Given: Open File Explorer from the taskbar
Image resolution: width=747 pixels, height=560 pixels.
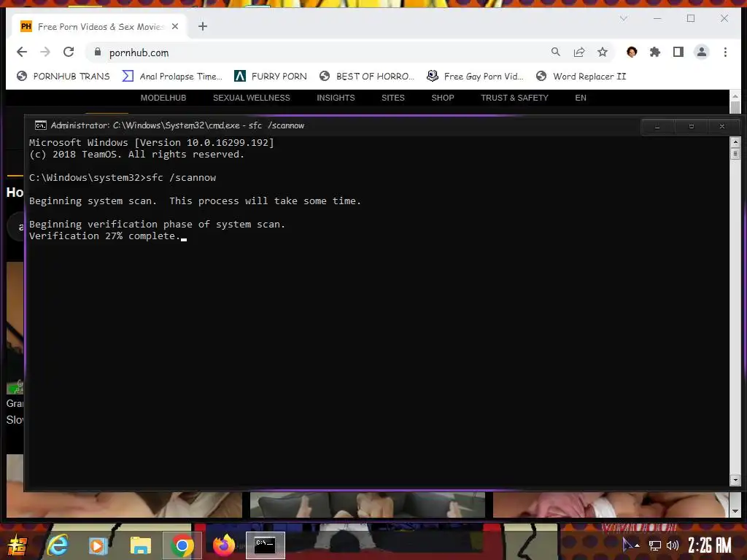Looking at the screenshot, I should point(141,545).
